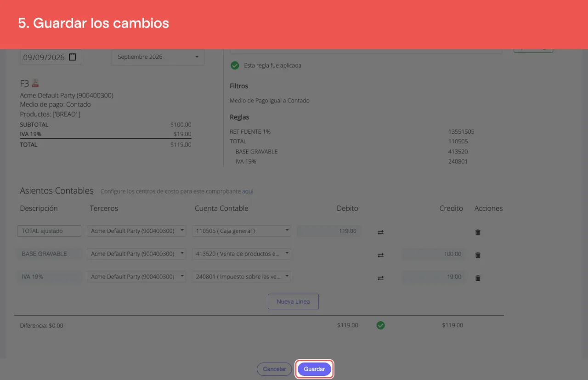Click the Guardar button

coord(314,369)
